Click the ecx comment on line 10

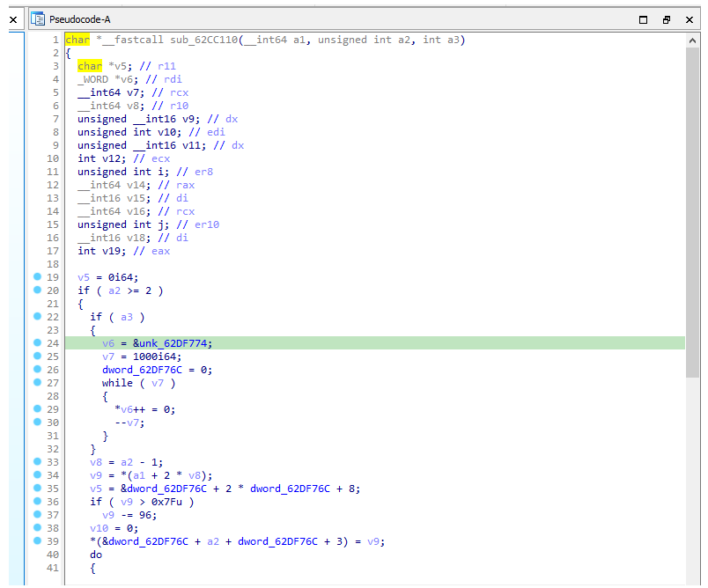(161, 158)
